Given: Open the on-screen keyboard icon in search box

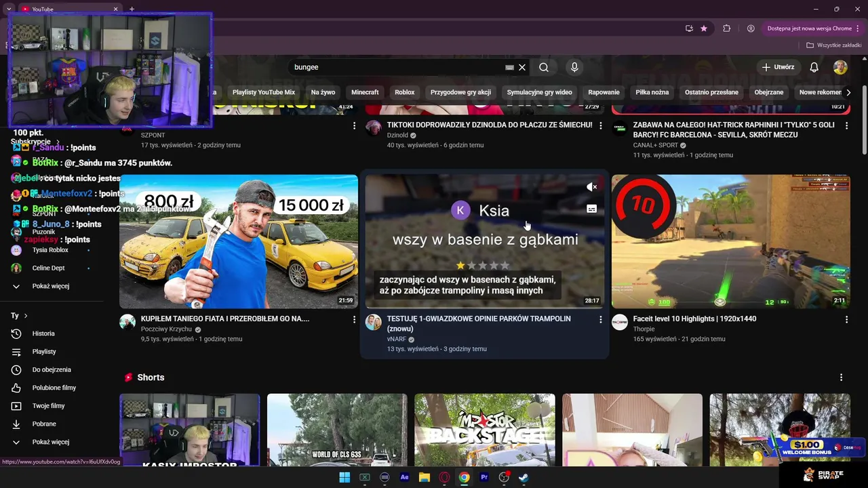Looking at the screenshot, I should tap(509, 67).
